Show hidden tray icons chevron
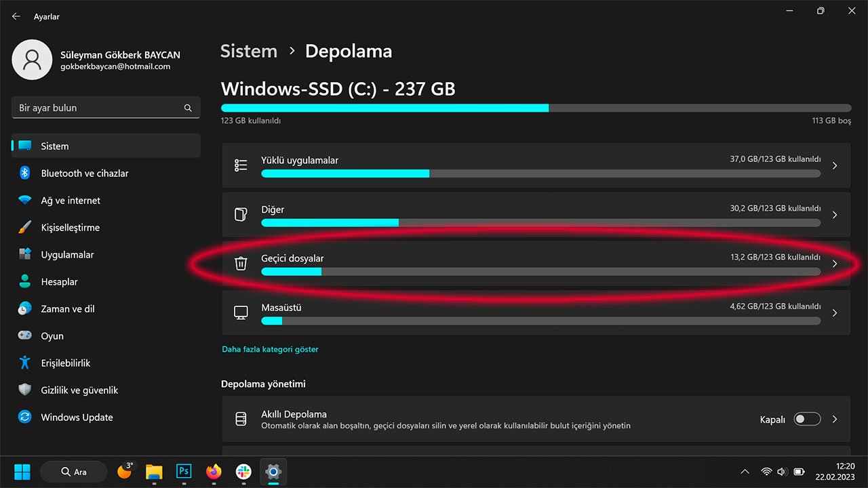The height and width of the screenshot is (488, 868). (745, 472)
